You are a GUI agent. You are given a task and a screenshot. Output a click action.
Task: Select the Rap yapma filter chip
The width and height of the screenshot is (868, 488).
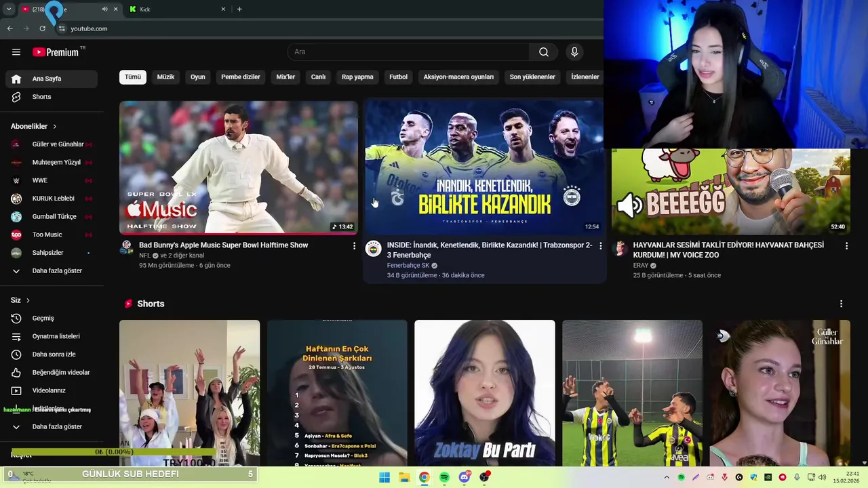tap(357, 77)
